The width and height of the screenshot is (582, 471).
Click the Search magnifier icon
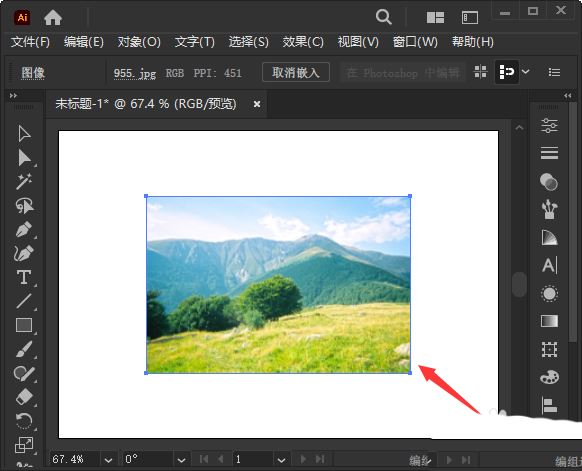[383, 17]
